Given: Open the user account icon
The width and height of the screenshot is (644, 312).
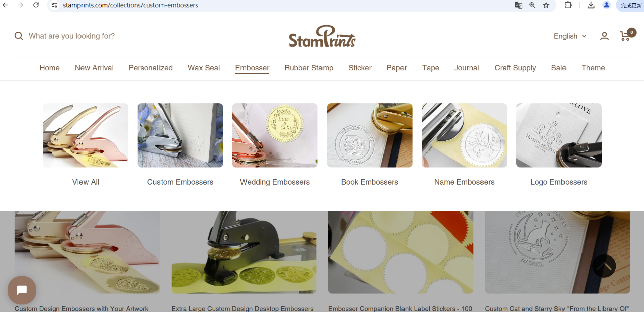Looking at the screenshot, I should click(604, 36).
